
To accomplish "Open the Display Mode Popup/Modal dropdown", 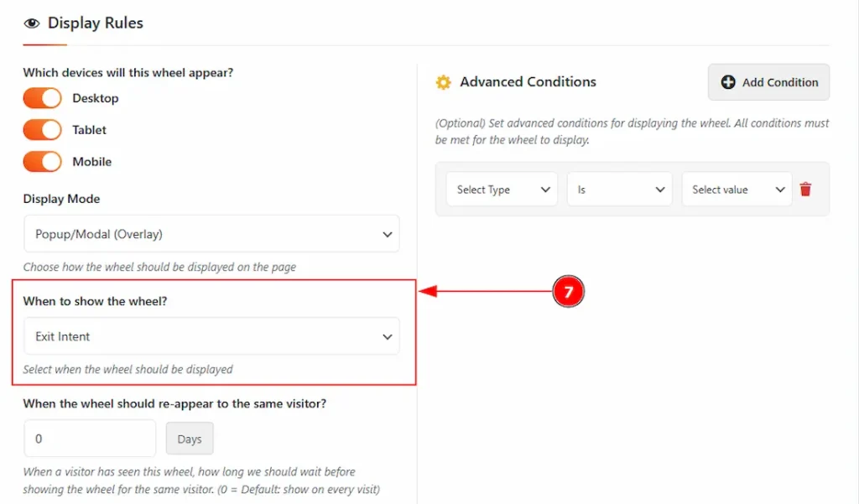I will (x=211, y=235).
